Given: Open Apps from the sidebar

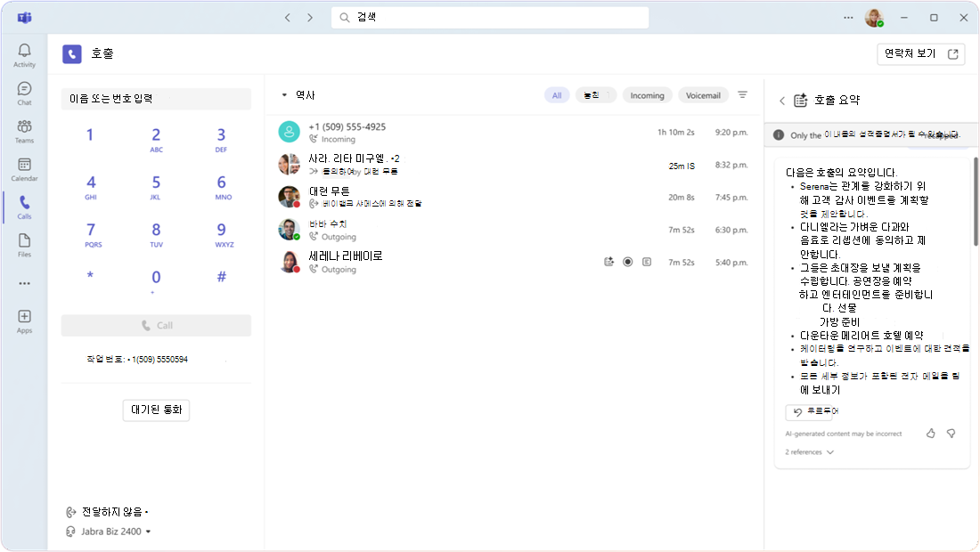Looking at the screenshot, I should pos(24,321).
